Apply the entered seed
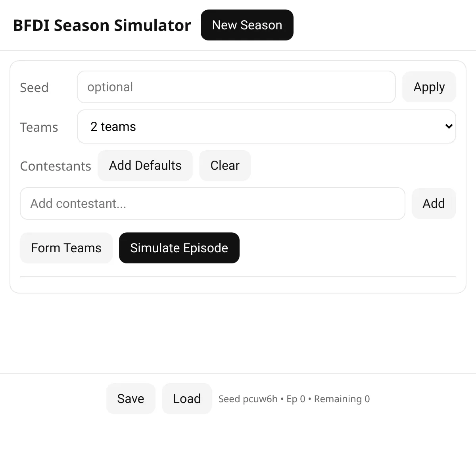This screenshot has width=476, height=476. click(429, 87)
